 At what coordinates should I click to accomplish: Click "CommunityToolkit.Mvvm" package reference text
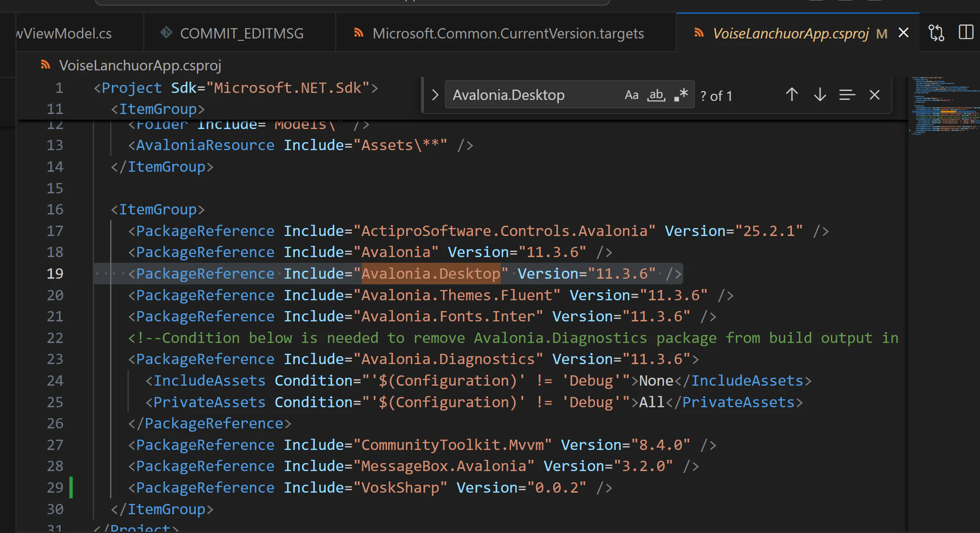tap(452, 445)
